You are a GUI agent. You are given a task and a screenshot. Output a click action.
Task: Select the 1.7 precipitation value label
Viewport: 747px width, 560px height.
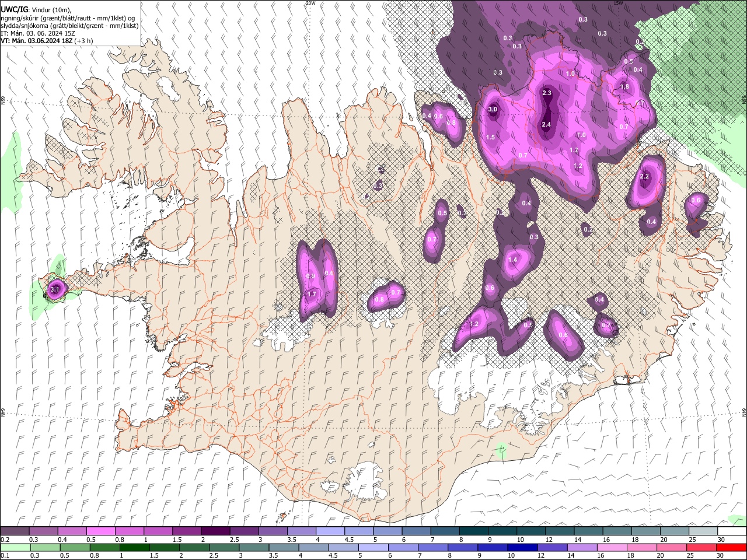(312, 295)
